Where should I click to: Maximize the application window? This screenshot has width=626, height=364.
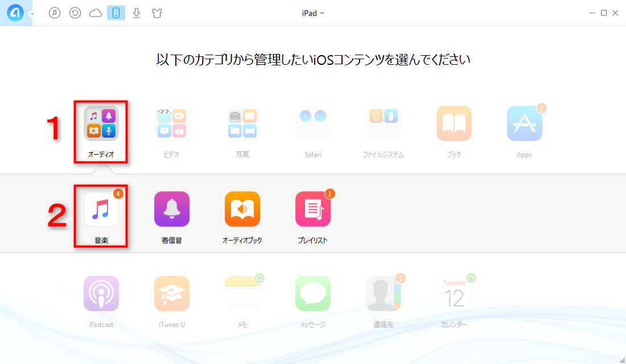(x=604, y=13)
